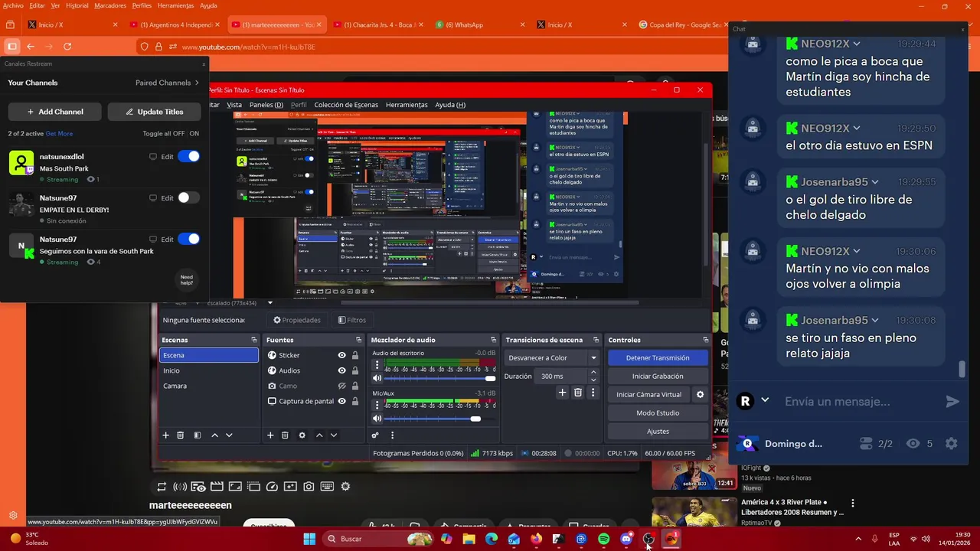Screen dimensions: 980x551
Task: Add a new scene in Escenas
Action: [x=165, y=435]
